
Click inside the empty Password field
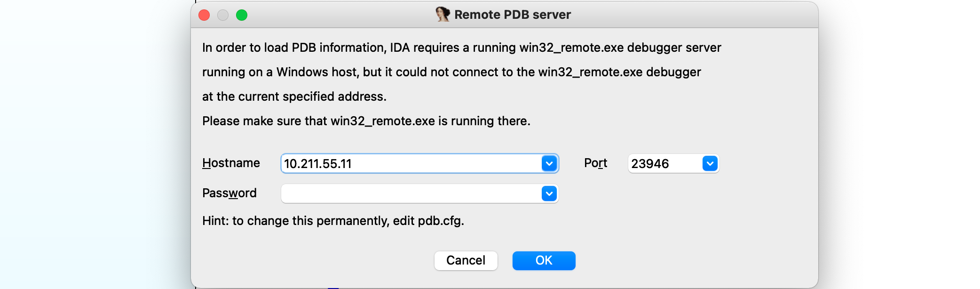(409, 193)
